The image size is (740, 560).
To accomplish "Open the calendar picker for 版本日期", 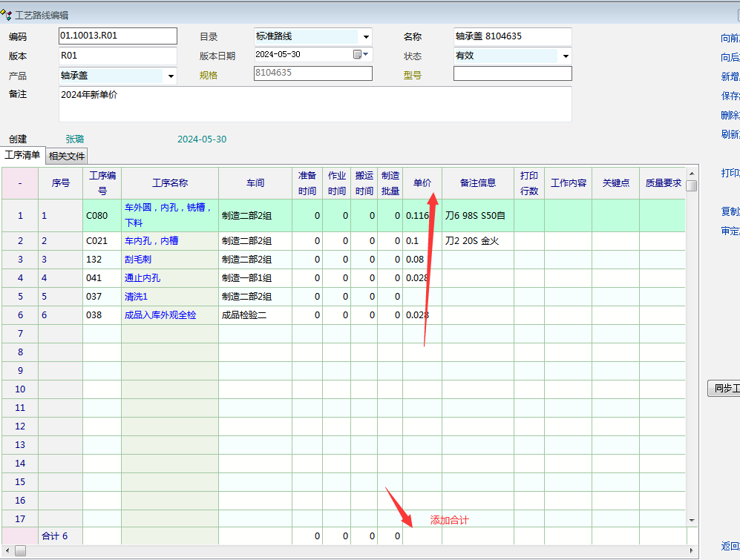I will tap(358, 55).
